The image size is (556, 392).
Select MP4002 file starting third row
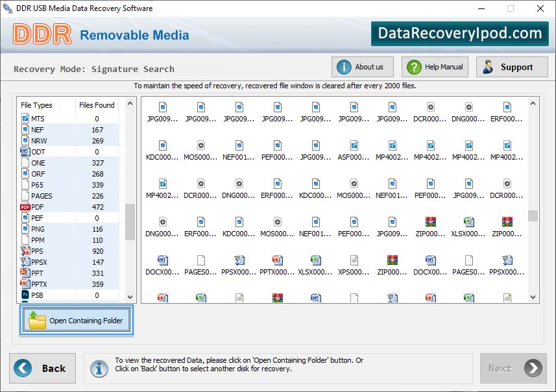click(162, 189)
